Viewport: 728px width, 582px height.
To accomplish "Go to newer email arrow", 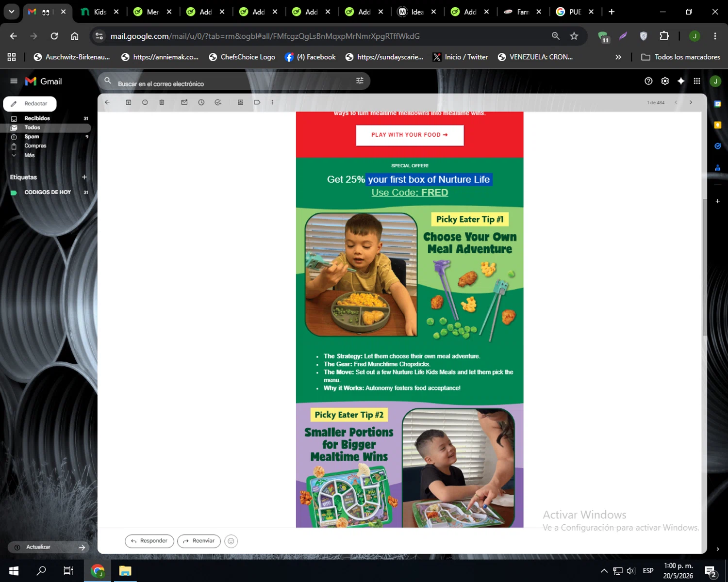I will point(676,102).
